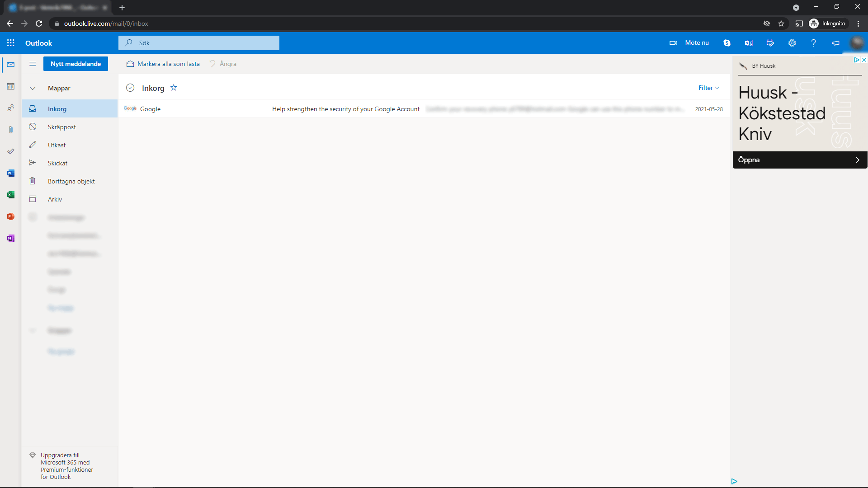Open the Google security email
The width and height of the screenshot is (868, 488).
[x=424, y=109]
